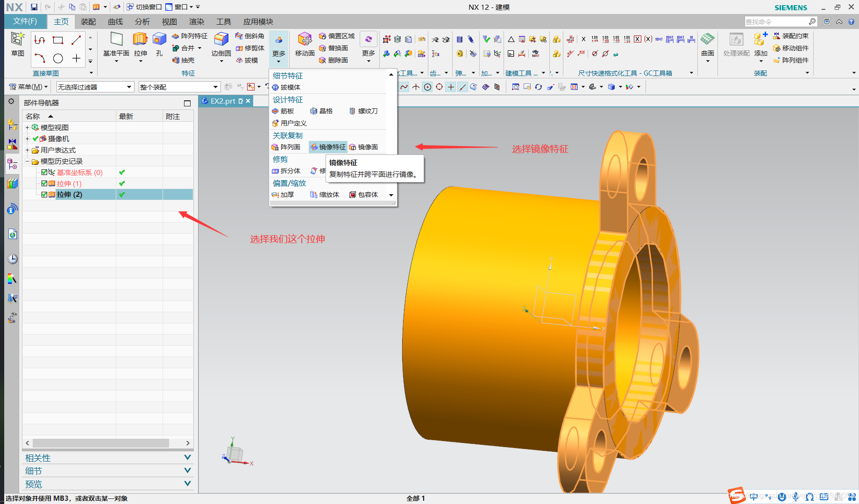Choose Mirror Feature (镜像特征) in menu
859x504 pixels.
tap(328, 147)
